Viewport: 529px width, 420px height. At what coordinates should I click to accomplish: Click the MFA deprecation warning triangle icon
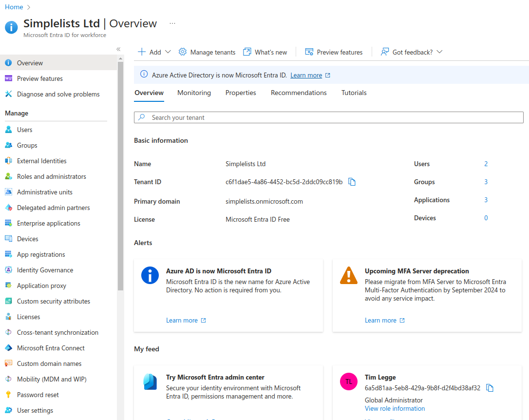click(348, 275)
